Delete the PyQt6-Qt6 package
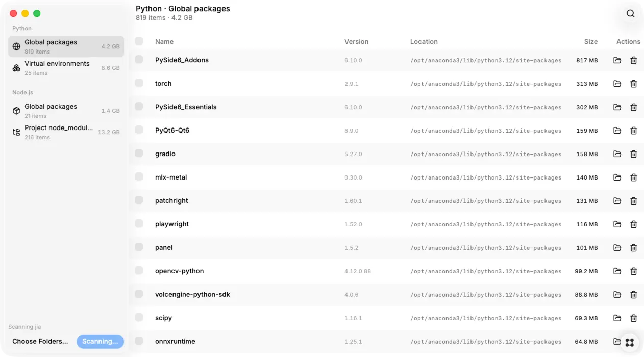644x357 pixels. 633,131
